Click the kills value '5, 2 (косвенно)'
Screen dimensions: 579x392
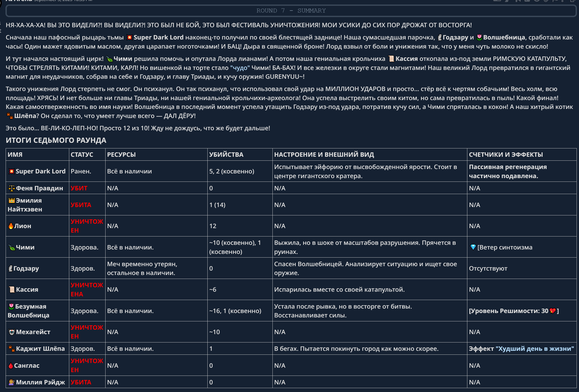tap(232, 171)
